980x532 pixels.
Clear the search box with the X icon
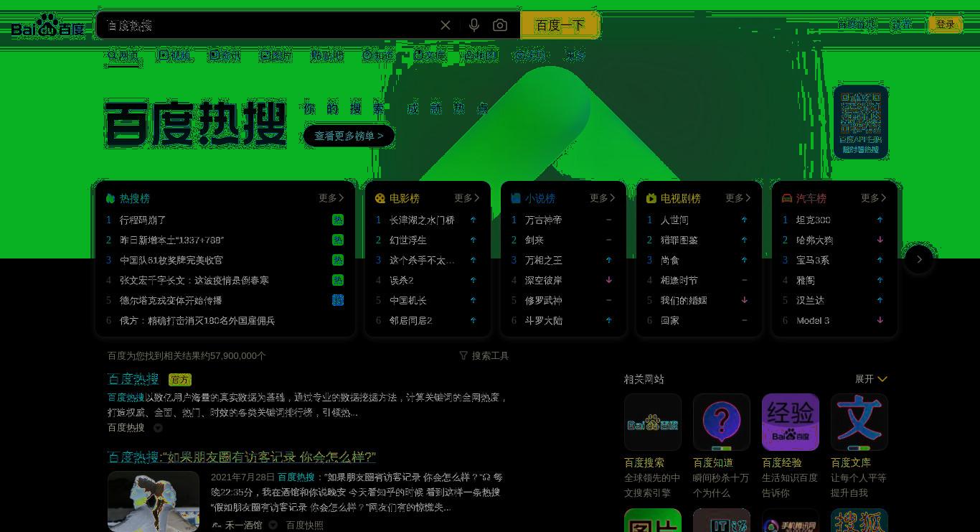click(446, 25)
